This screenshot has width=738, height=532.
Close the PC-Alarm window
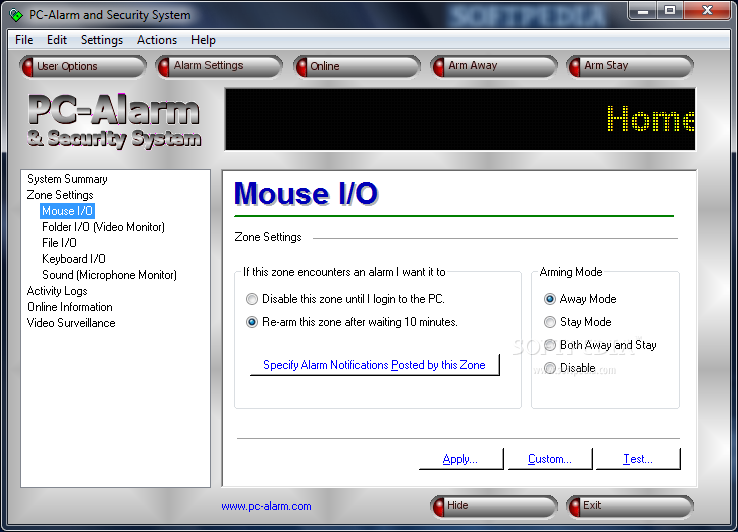point(707,10)
